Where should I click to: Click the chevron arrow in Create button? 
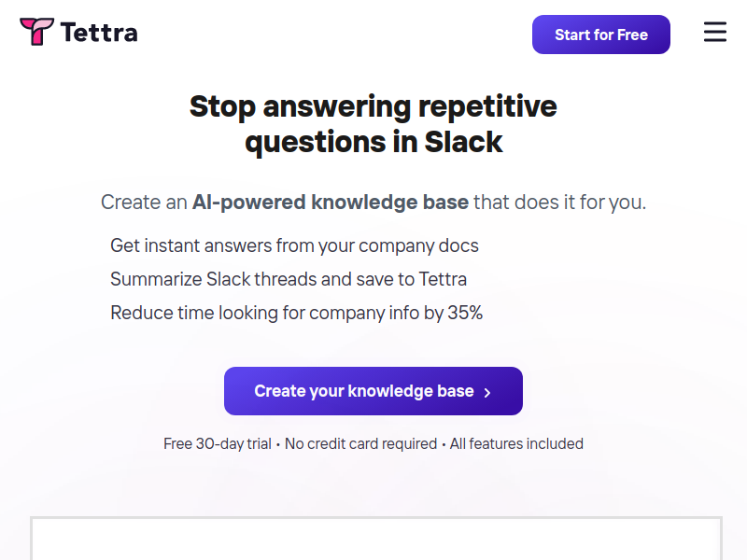[x=486, y=392]
